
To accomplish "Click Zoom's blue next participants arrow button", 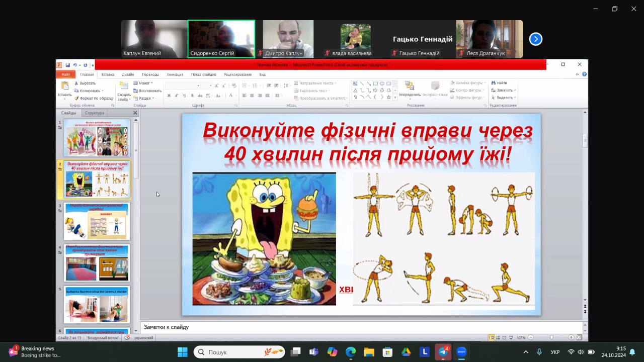I will (536, 39).
